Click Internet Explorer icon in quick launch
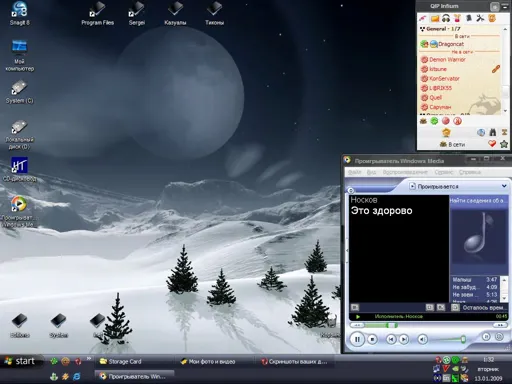This screenshot has width=512, height=384. [76, 376]
